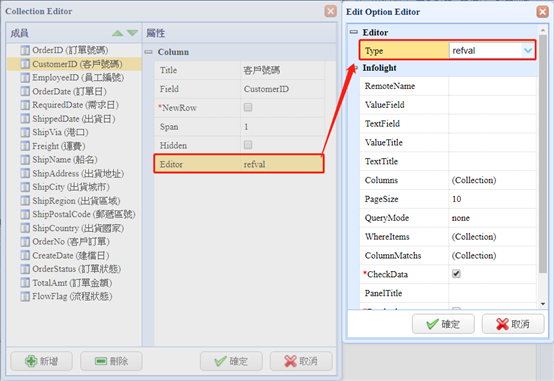Click the ShipCountry column icon
The image size is (554, 381).
click(25, 228)
